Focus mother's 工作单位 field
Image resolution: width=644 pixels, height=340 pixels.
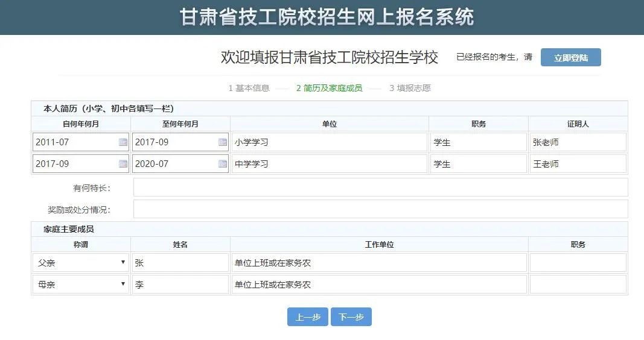click(x=379, y=285)
